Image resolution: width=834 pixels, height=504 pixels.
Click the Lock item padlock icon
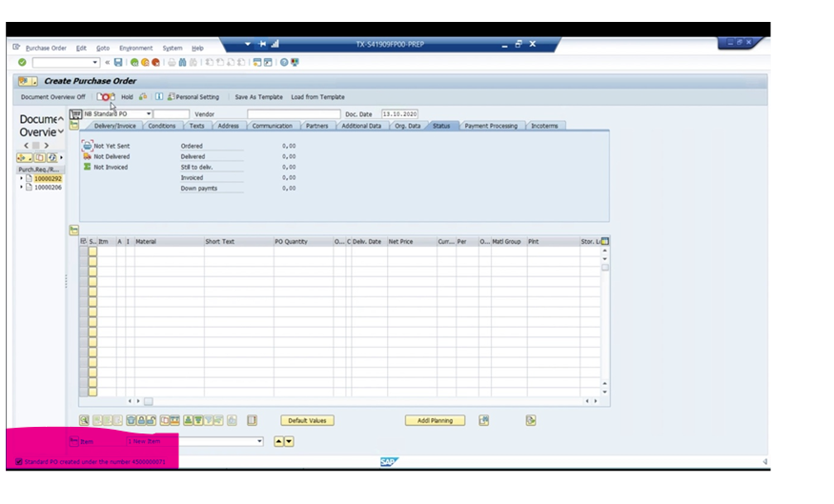(x=141, y=420)
